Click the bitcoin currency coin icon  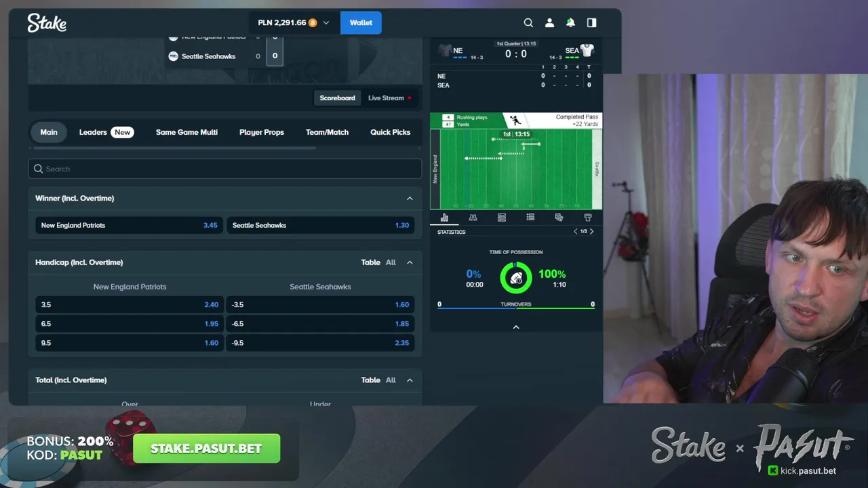pos(313,22)
